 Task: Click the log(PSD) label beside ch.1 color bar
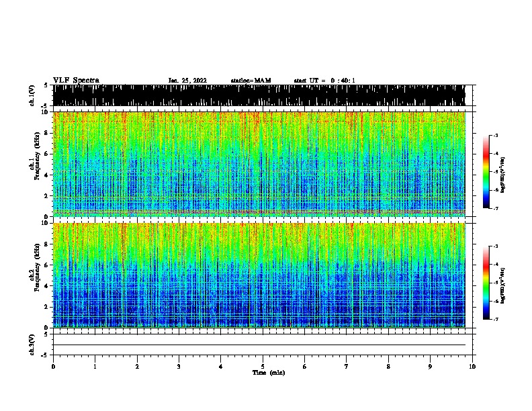click(502, 175)
